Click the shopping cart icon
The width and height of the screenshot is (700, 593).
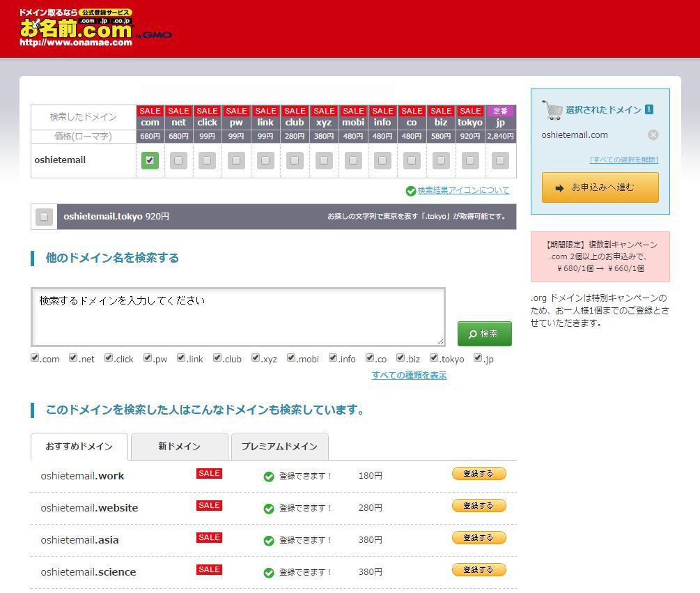[552, 110]
